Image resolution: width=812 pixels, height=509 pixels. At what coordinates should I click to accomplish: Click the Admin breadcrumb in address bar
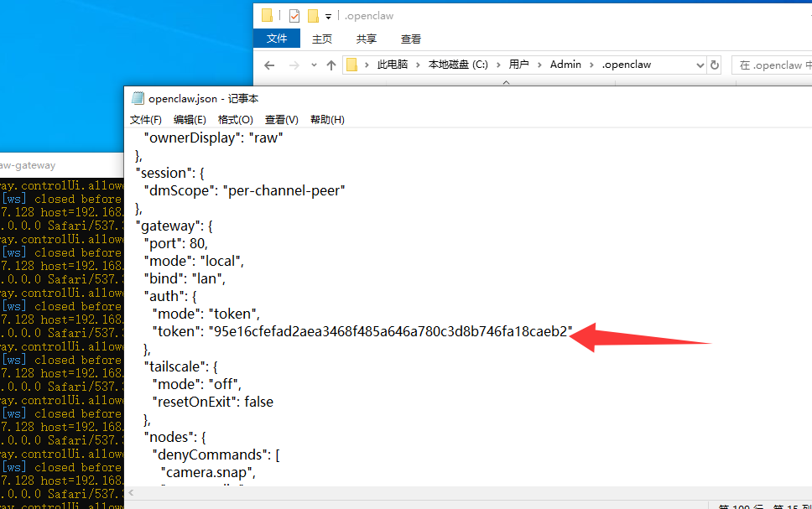click(x=565, y=65)
